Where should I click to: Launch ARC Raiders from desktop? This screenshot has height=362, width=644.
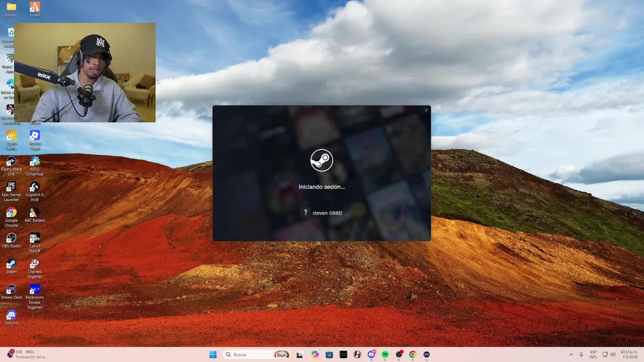[35, 215]
